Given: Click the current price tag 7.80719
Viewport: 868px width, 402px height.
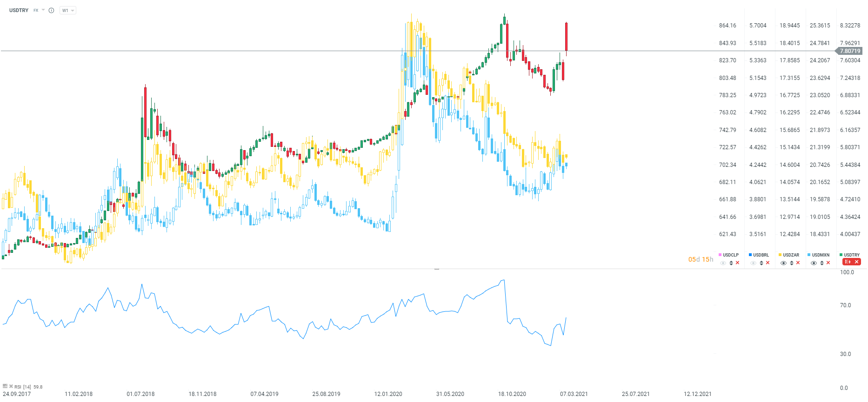Looking at the screenshot, I should tap(850, 51).
